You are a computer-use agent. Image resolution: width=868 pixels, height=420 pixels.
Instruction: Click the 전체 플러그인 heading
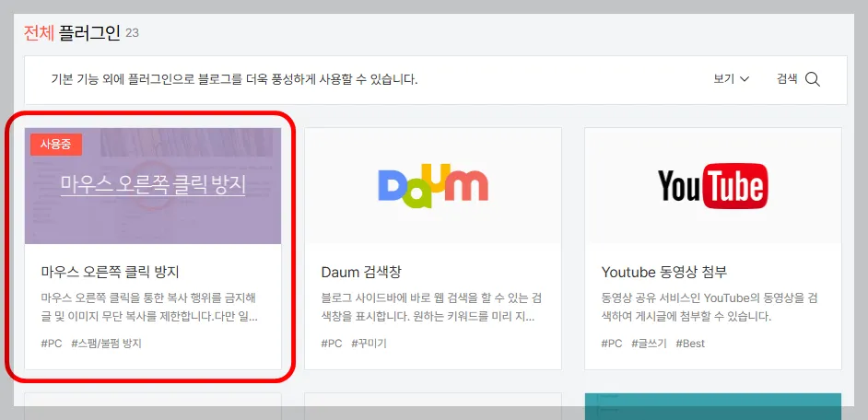pyautogui.click(x=72, y=33)
